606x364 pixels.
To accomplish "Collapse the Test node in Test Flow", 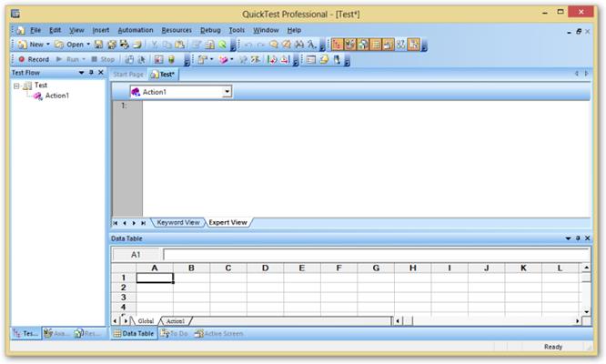I will coord(16,86).
